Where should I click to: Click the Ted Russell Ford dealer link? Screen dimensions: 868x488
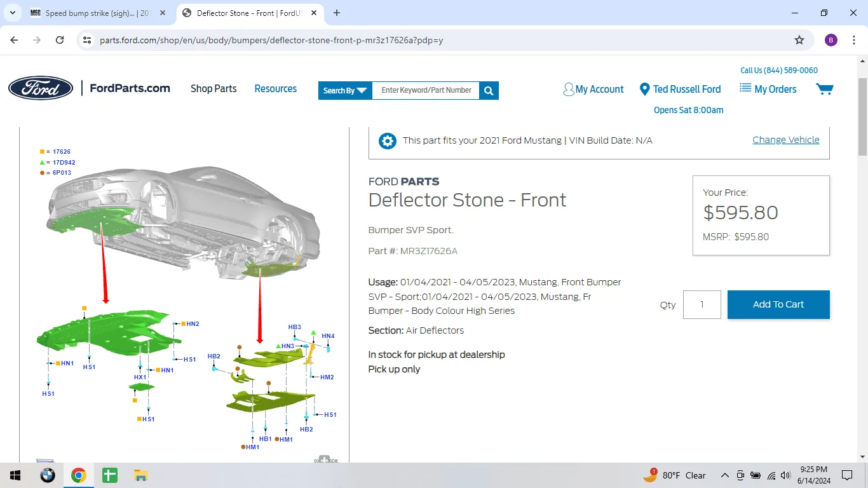tap(681, 90)
